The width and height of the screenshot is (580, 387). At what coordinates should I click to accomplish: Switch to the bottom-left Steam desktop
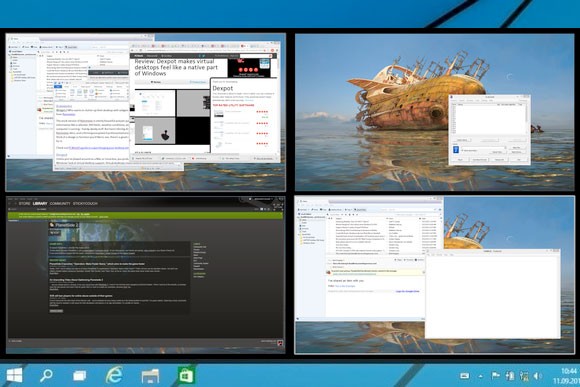(146, 275)
